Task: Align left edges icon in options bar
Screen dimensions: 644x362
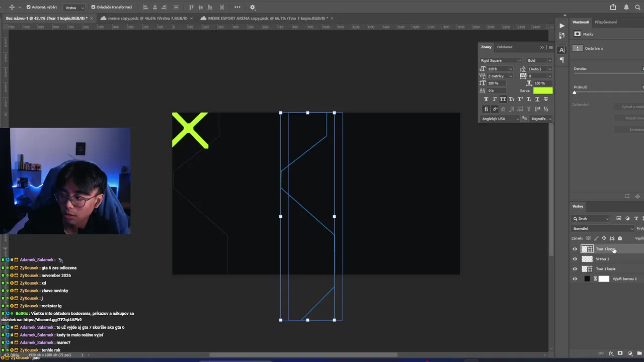Action: pyautogui.click(x=145, y=7)
